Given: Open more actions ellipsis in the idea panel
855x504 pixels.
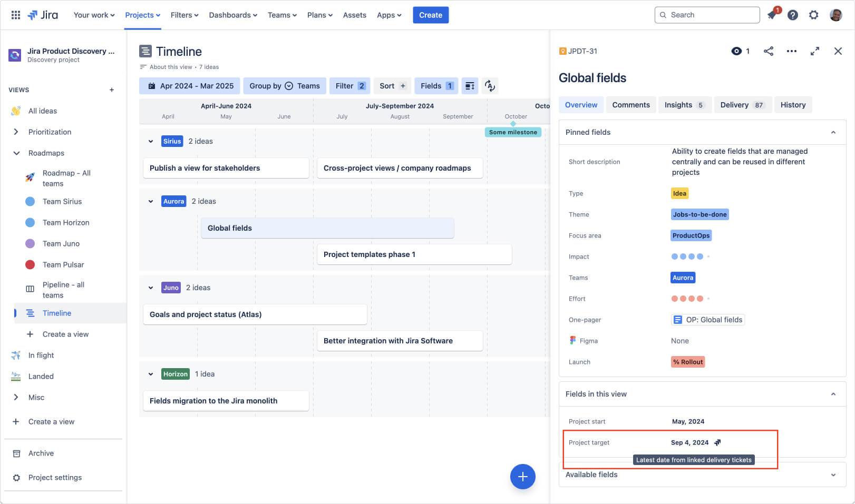Looking at the screenshot, I should tap(792, 51).
